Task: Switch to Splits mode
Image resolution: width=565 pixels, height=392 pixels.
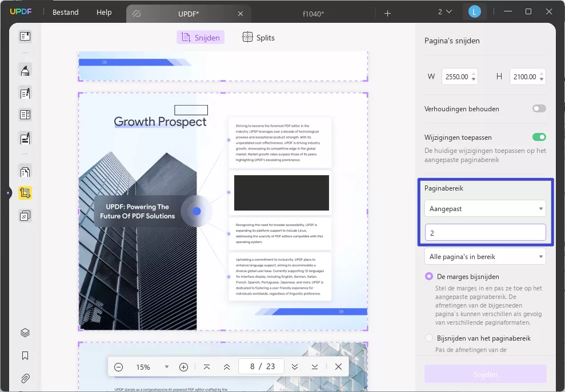Action: click(x=258, y=37)
